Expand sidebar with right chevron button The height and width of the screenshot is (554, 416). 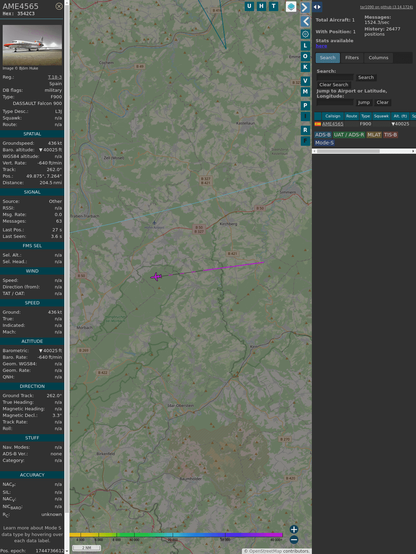(305, 7)
